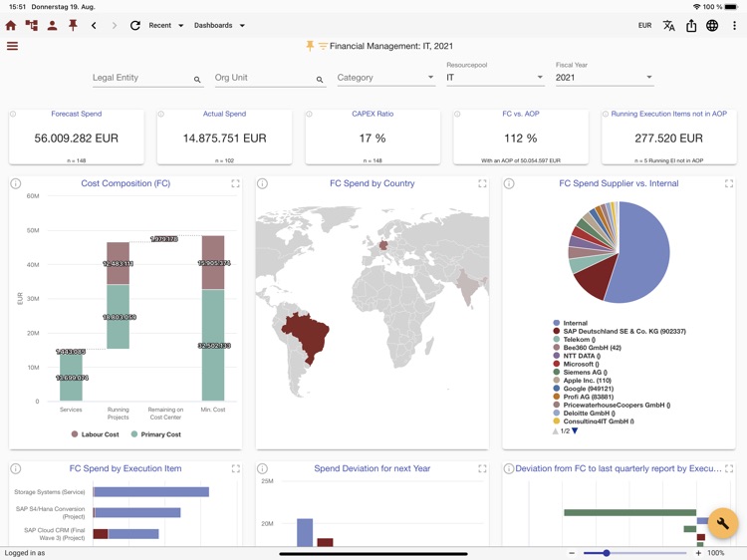
Task: Toggle SAP Deutschland SE legend entry
Action: pos(620,331)
